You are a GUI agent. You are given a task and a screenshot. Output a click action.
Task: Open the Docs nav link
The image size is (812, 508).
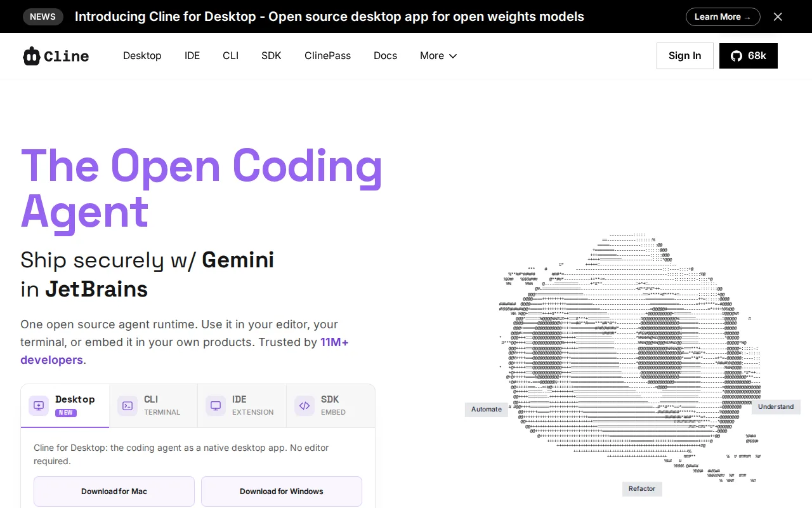(385, 56)
